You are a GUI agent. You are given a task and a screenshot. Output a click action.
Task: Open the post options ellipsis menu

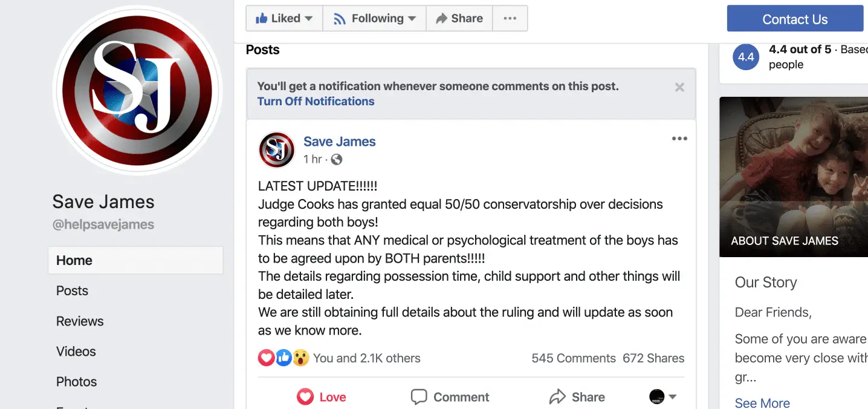pos(679,139)
